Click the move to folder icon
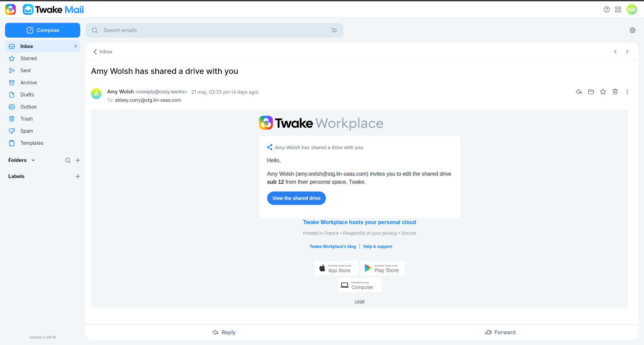Image resolution: width=644 pixels, height=345 pixels. [591, 92]
